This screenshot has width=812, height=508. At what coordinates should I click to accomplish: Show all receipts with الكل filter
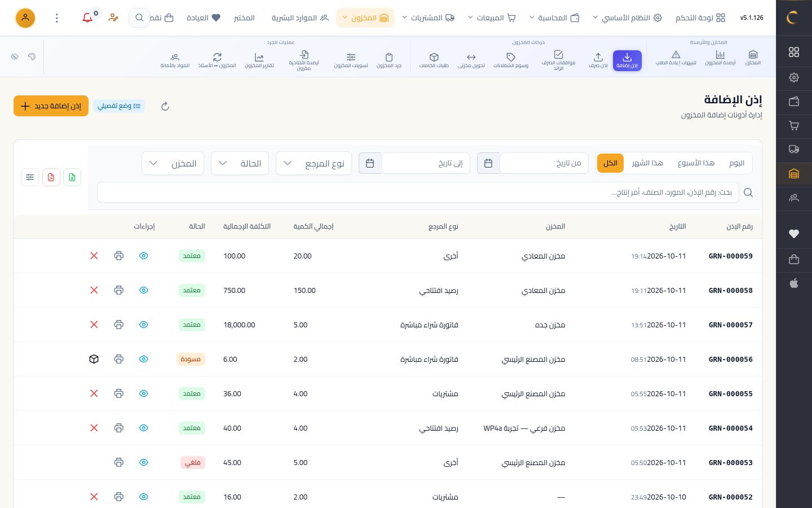(610, 163)
